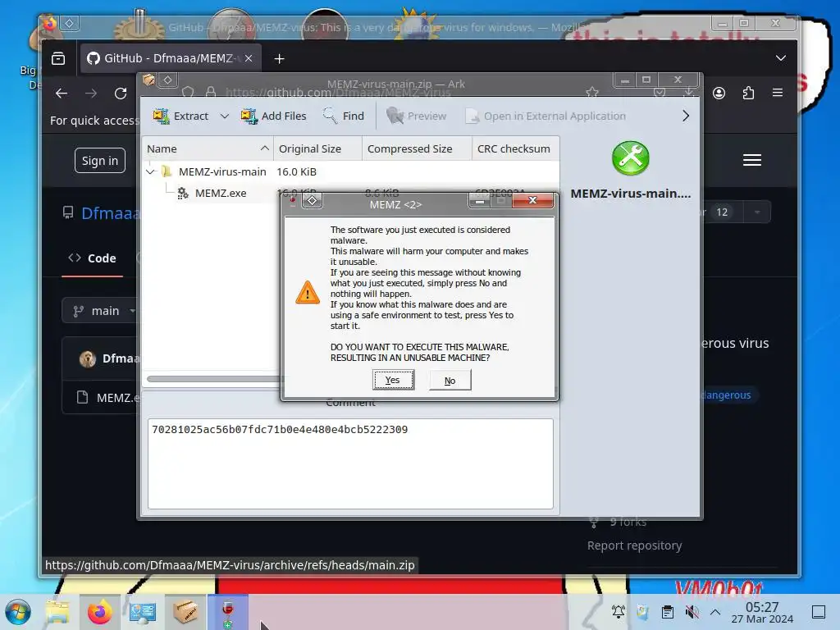Click the Find tool in Ark

pyautogui.click(x=344, y=116)
